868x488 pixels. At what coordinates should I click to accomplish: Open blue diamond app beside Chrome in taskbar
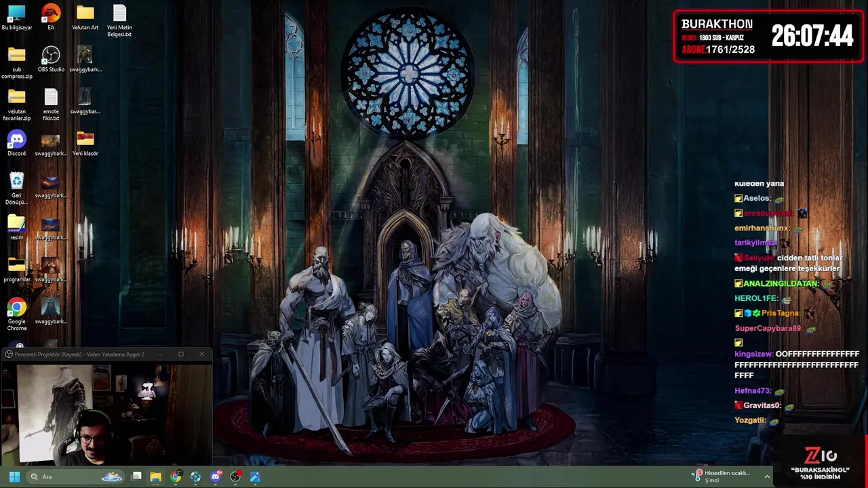point(195,477)
